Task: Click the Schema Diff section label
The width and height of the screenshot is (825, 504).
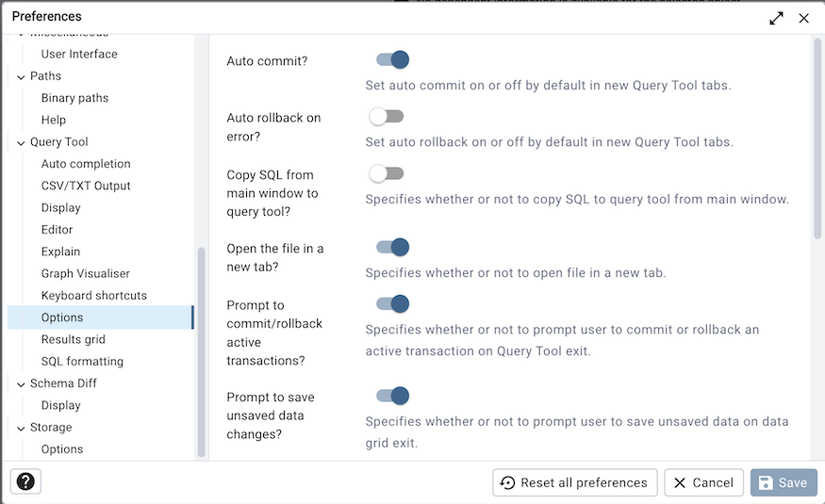Action: click(63, 383)
